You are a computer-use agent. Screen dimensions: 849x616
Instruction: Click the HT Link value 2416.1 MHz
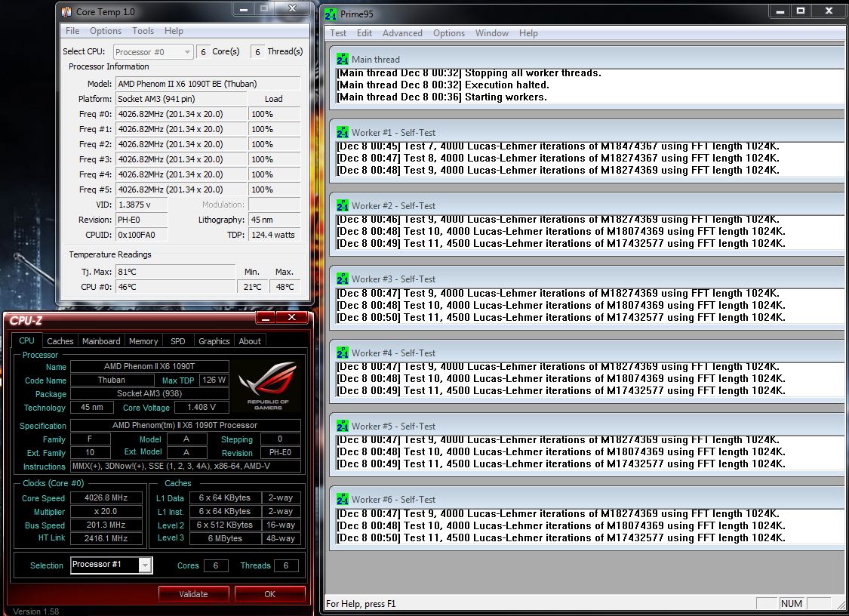106,538
